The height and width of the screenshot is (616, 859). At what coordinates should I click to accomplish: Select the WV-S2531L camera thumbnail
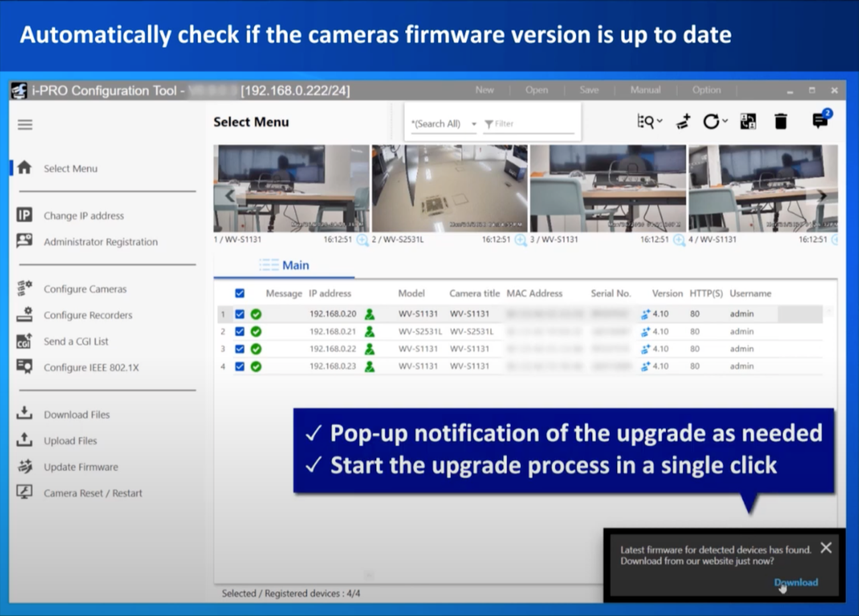click(x=450, y=189)
